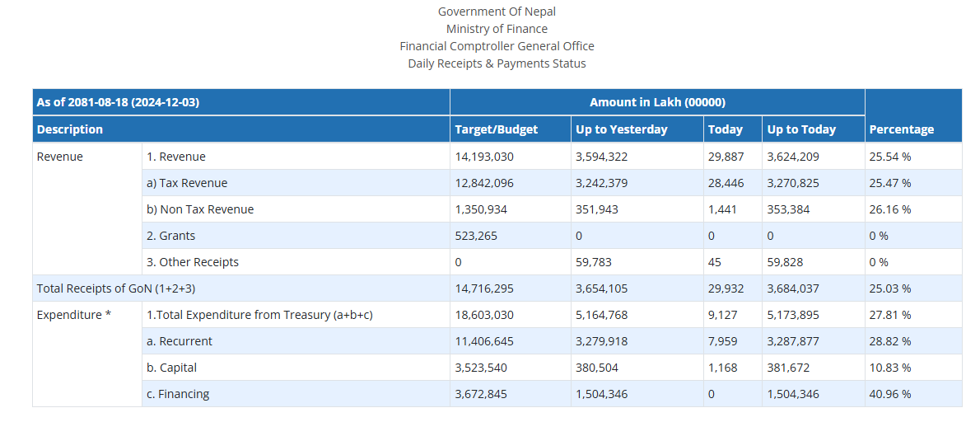The width and height of the screenshot is (980, 422).
Task: Click the Grants row label
Action: pyautogui.click(x=170, y=236)
